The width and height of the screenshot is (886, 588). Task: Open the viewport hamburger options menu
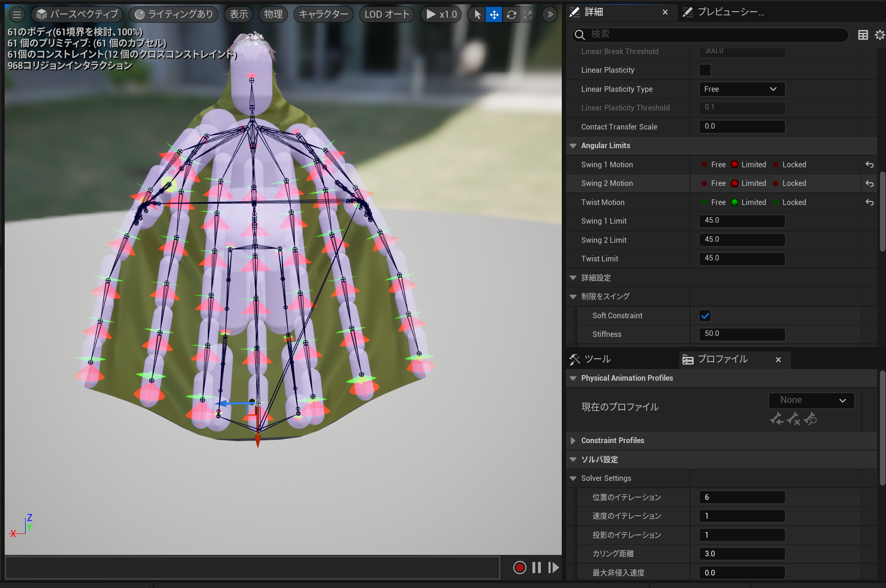point(17,14)
